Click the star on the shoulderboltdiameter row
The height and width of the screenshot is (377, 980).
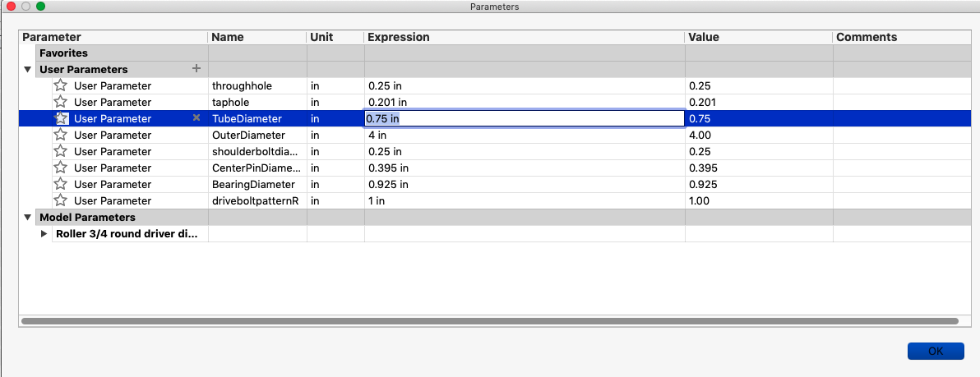[x=60, y=151]
